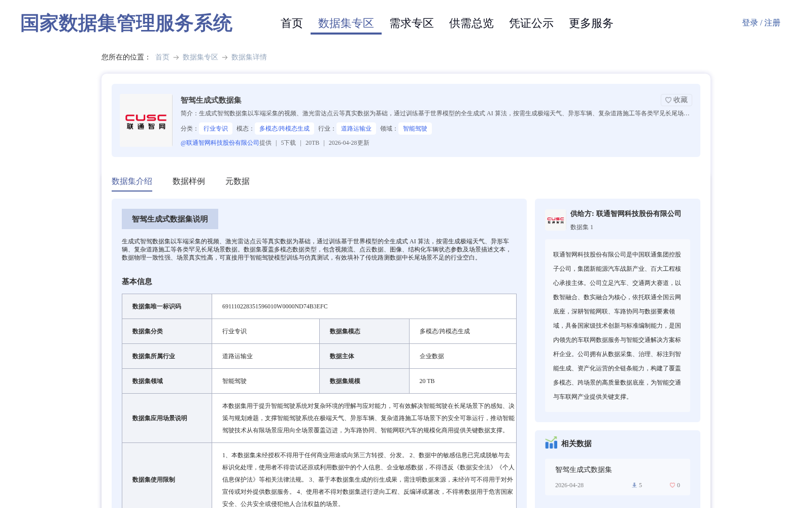Open the 数据集专区 navigation item

tap(346, 23)
